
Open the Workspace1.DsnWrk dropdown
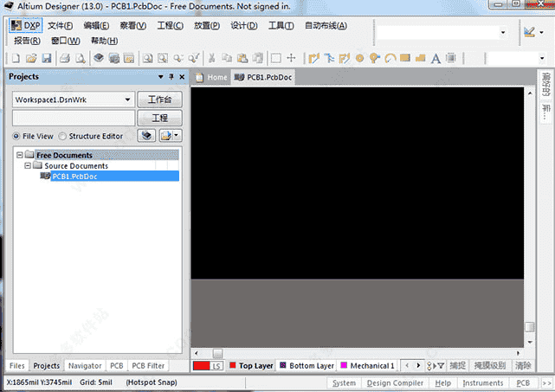[129, 100]
